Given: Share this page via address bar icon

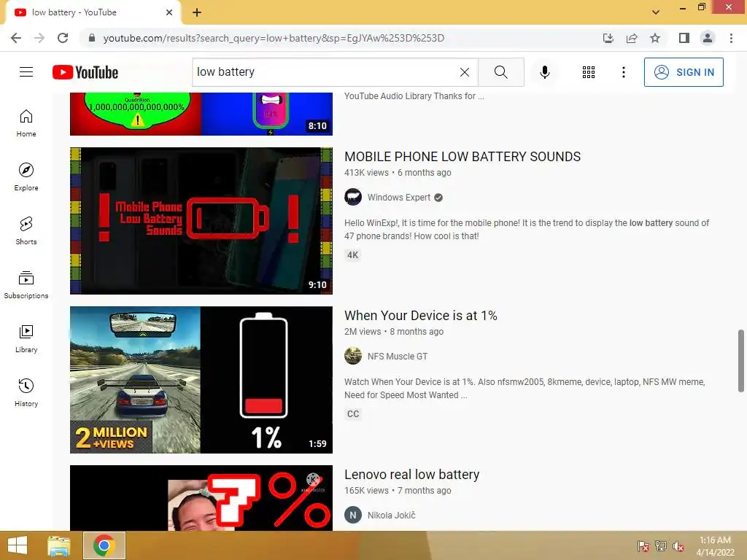Looking at the screenshot, I should [x=632, y=38].
